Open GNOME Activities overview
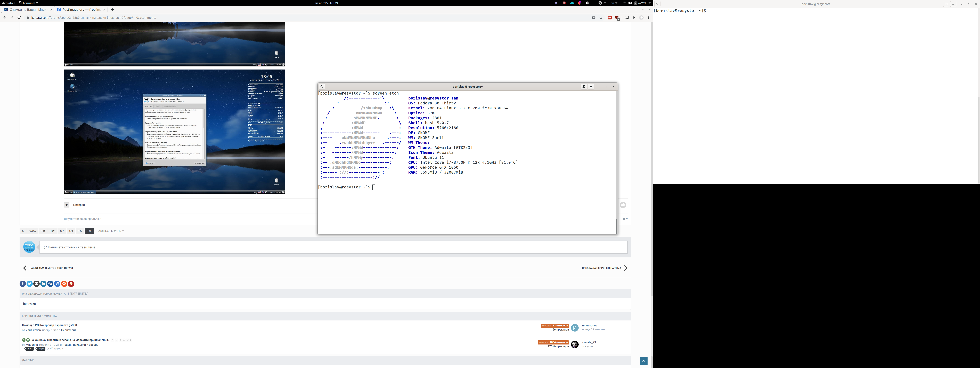Screen dimensions: 980x368 tap(8, 3)
